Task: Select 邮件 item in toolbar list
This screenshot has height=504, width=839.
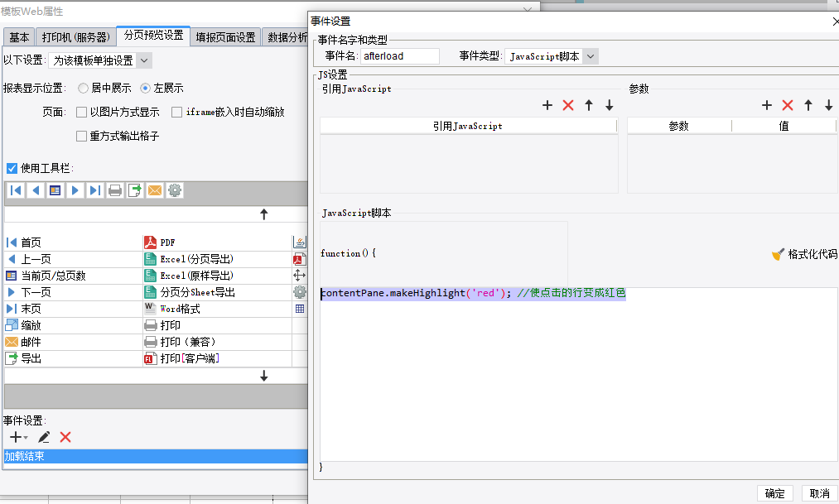Action: (73, 342)
